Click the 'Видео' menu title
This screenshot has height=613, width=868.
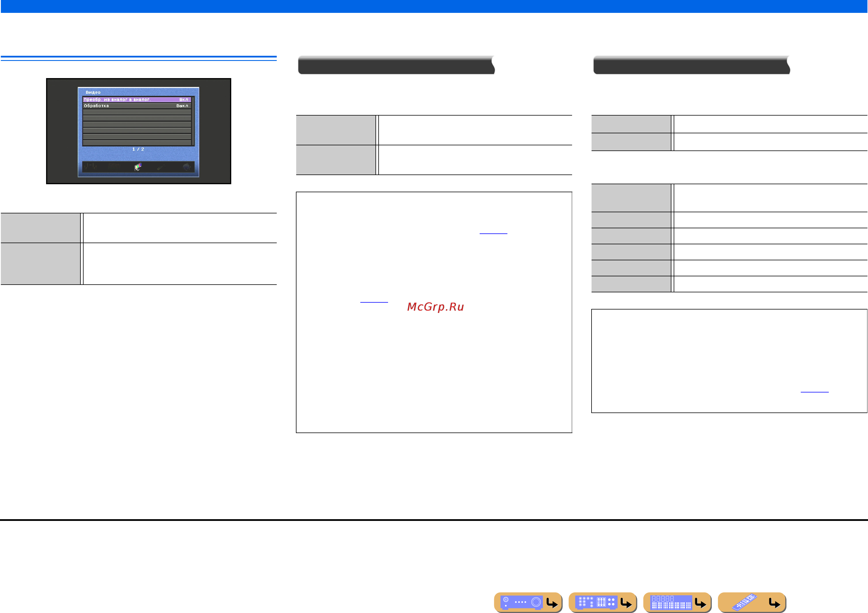[93, 92]
